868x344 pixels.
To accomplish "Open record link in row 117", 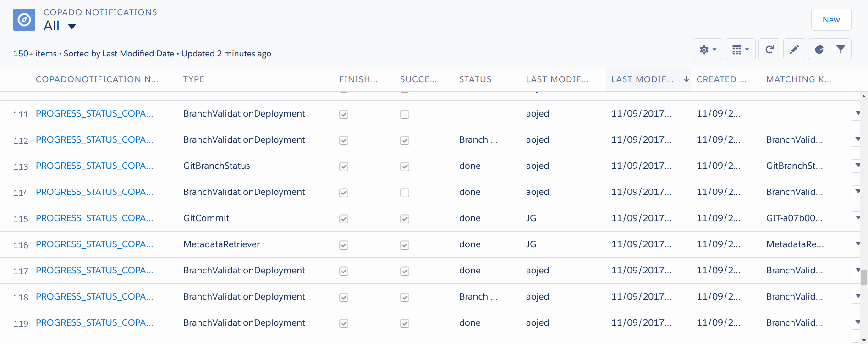I will click(x=94, y=270).
